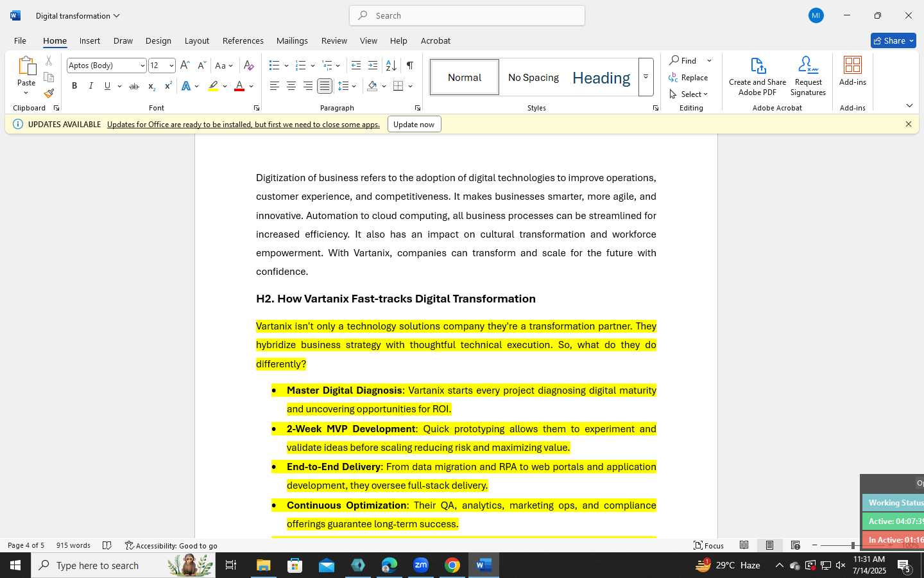Viewport: 924px width, 578px height.
Task: Open the font size dropdown
Action: pyautogui.click(x=171, y=66)
